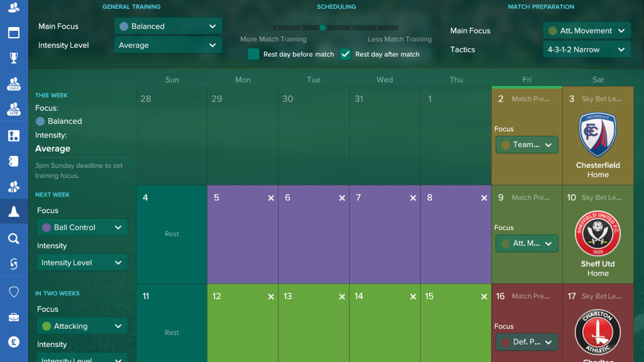Image resolution: width=644 pixels, height=362 pixels.
Task: Open the U18 squad sidebar icon
Action: 14,109
